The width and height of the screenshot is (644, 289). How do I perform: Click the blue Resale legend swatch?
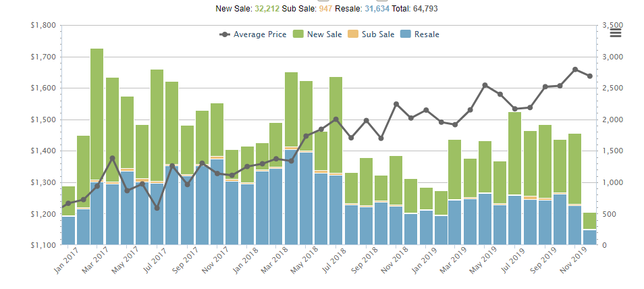tap(405, 34)
